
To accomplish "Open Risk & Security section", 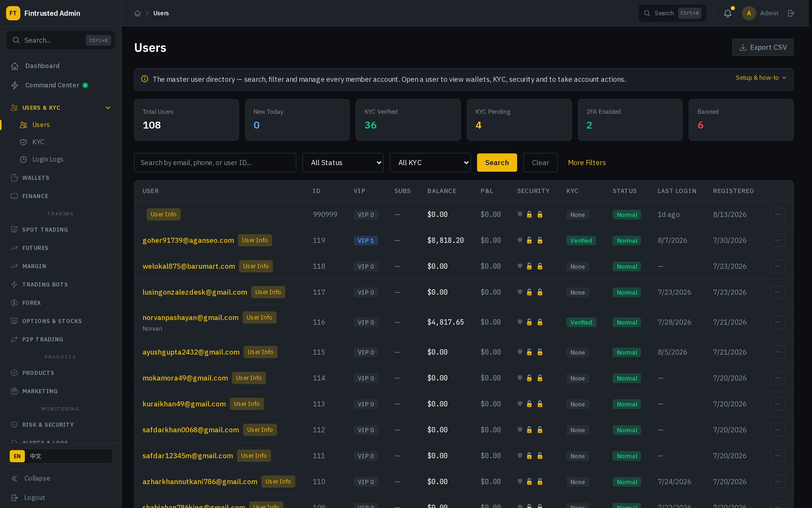I will point(61,425).
